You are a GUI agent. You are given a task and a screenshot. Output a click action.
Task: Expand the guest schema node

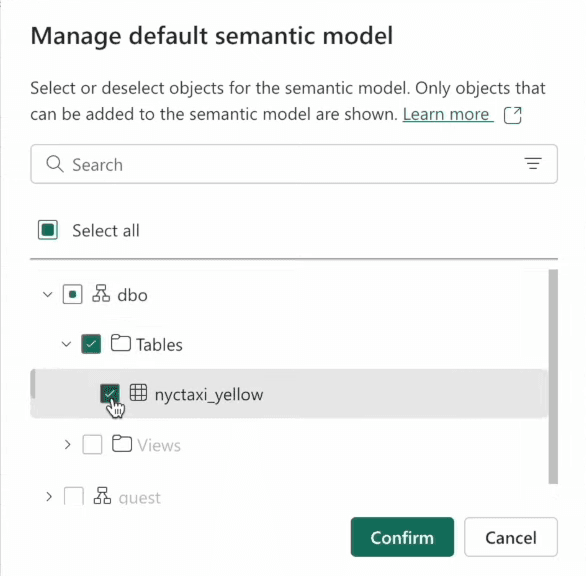[x=49, y=497]
